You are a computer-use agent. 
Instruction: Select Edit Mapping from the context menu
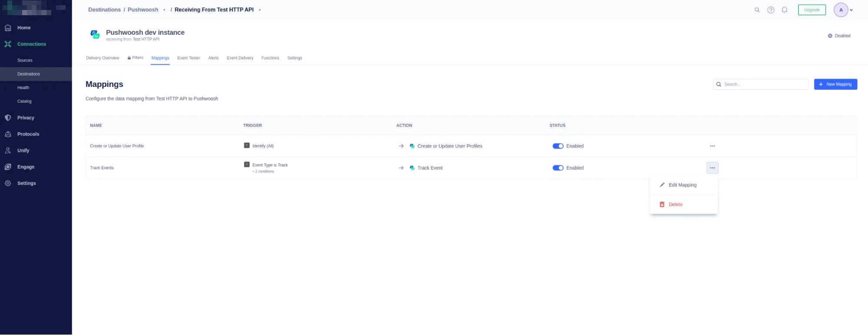[682, 185]
